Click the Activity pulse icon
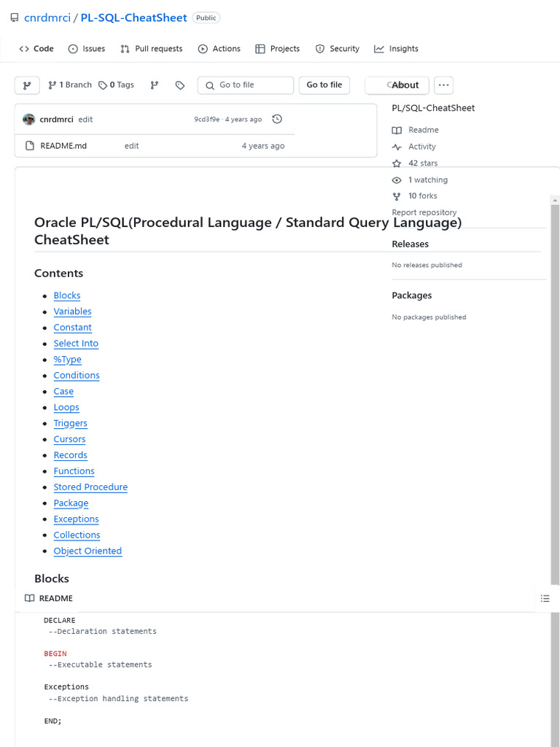 coord(397,147)
